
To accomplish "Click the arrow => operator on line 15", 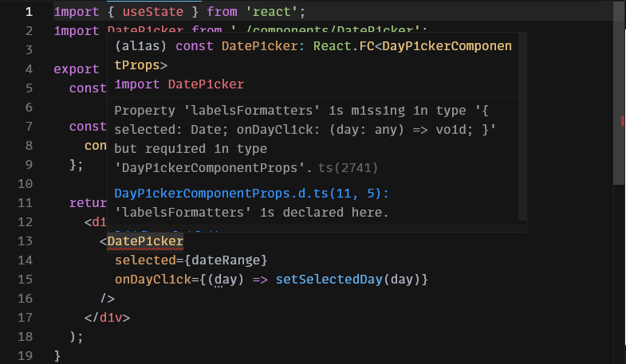I will click(260, 280).
